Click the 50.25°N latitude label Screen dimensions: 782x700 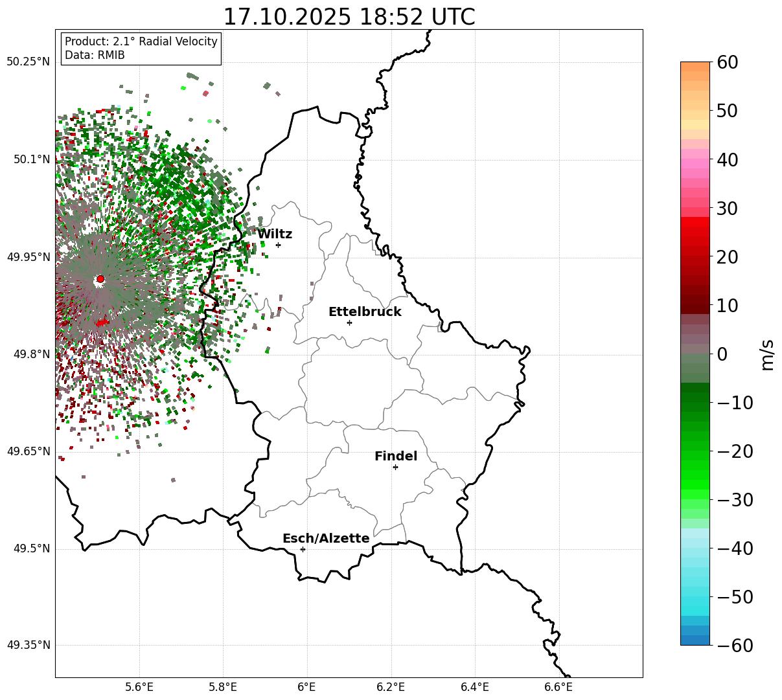[x=28, y=62]
